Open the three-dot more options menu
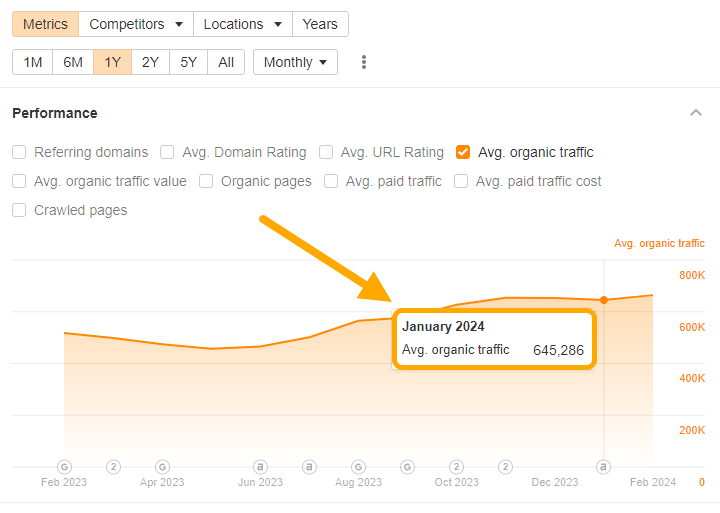This screenshot has width=720, height=513. click(364, 62)
